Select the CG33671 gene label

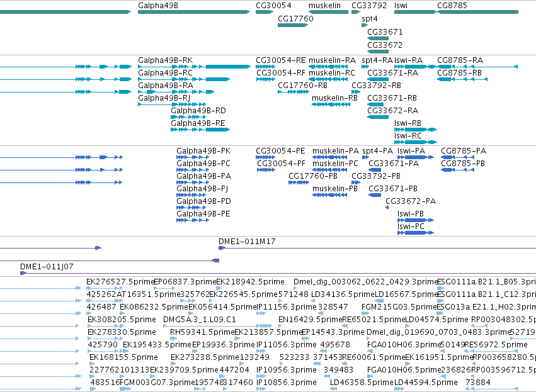[385, 31]
